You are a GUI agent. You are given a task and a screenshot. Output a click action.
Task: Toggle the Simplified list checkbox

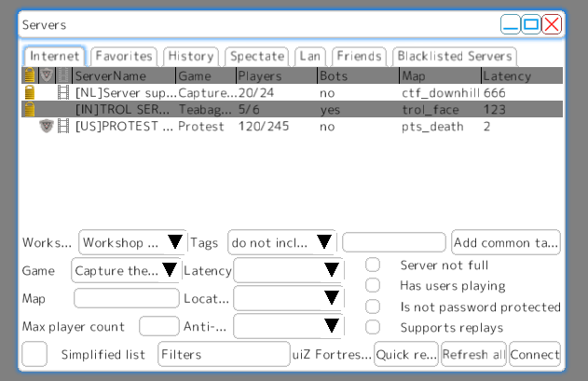pos(35,354)
